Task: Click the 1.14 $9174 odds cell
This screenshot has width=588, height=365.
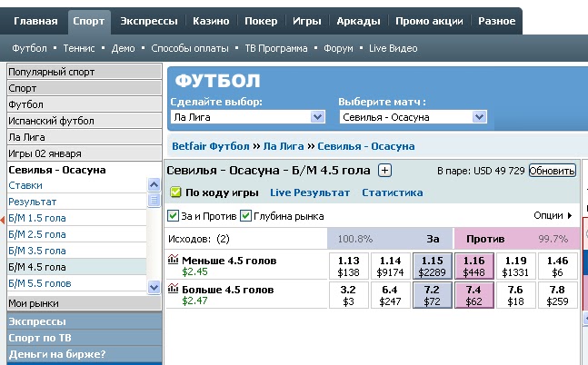Action: 390,266
